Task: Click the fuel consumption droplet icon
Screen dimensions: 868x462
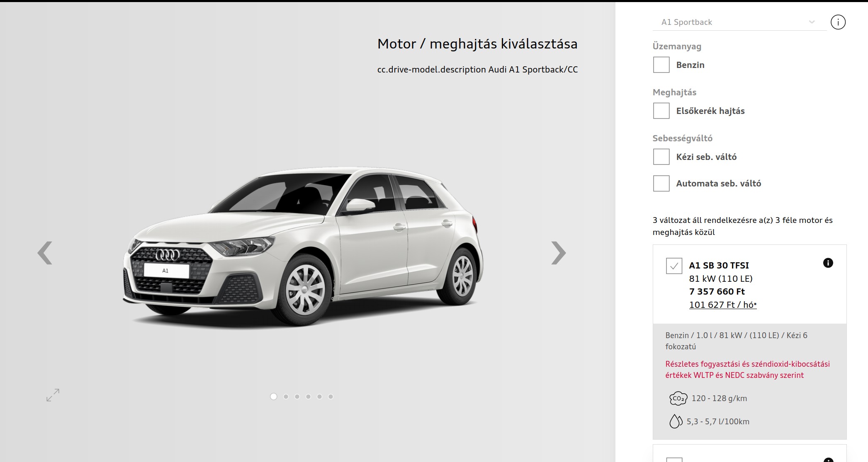Action: point(676,421)
